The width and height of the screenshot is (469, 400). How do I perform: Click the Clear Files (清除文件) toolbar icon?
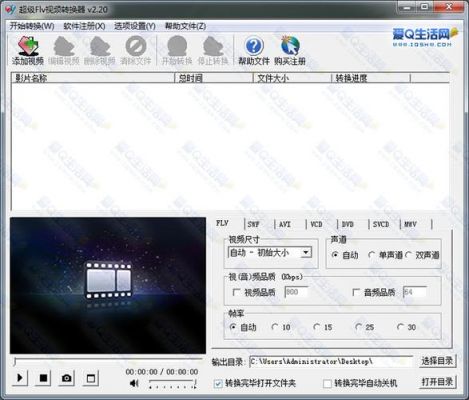(136, 51)
